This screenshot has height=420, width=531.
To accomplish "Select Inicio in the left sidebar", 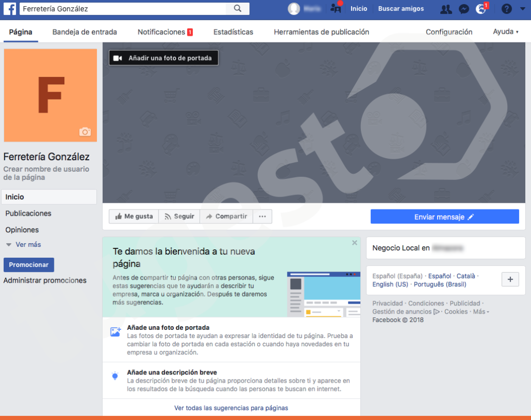I will [49, 197].
